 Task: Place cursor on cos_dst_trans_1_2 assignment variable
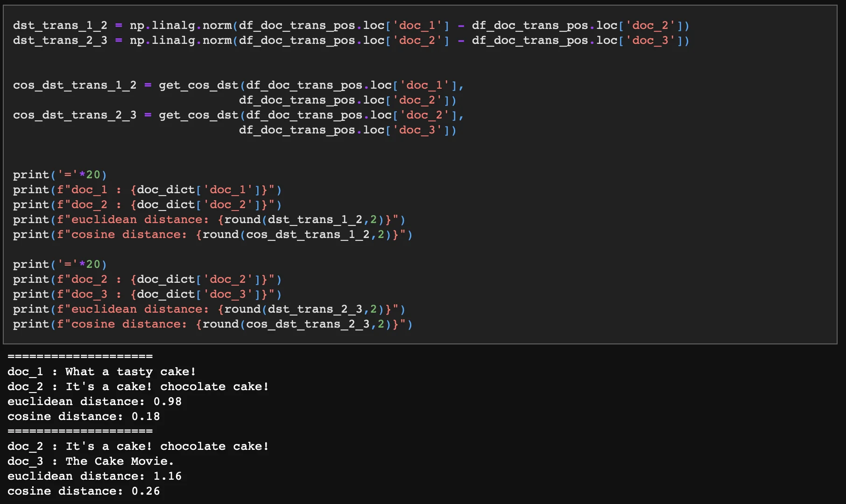[75, 85]
